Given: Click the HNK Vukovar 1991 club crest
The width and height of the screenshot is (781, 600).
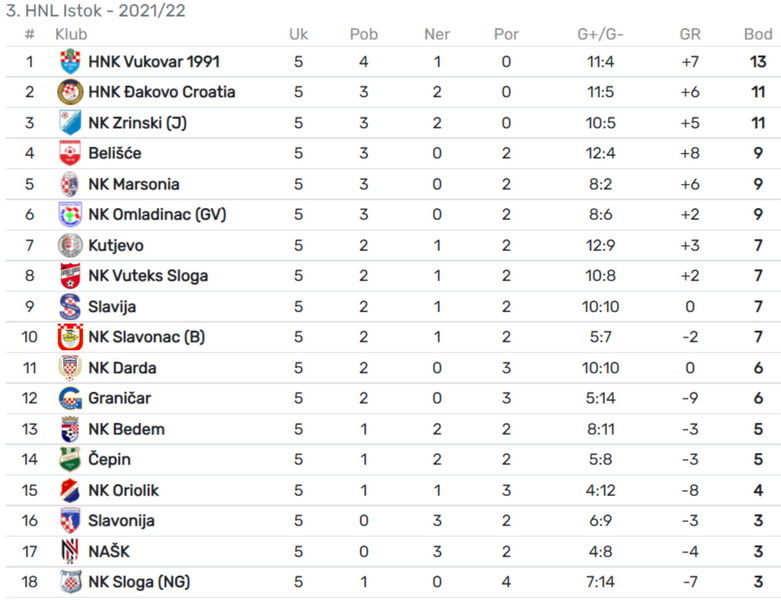Looking at the screenshot, I should 70,62.
